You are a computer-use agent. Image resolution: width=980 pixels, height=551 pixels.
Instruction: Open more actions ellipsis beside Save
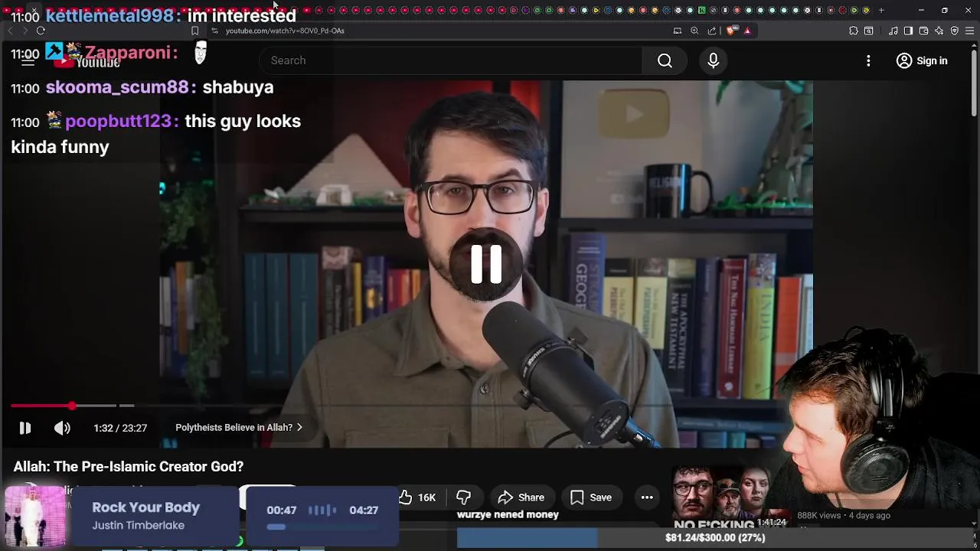[647, 497]
